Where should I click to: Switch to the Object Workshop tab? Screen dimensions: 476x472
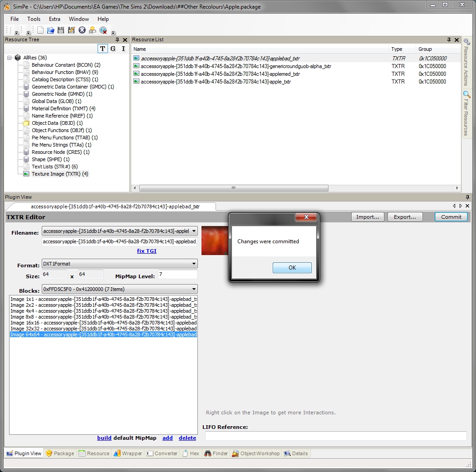point(256,453)
